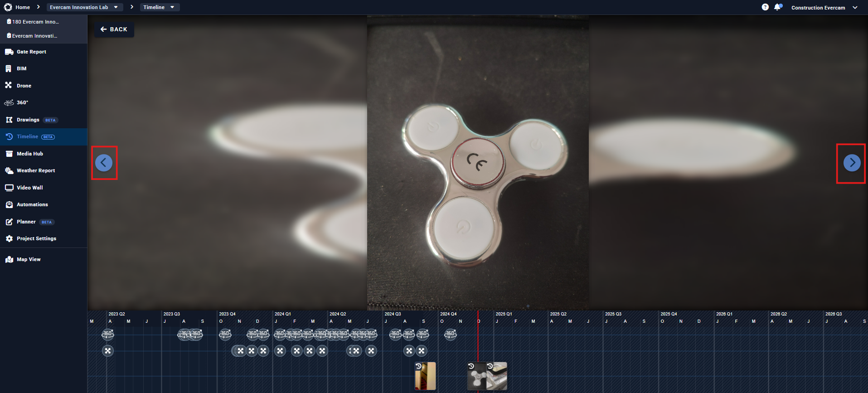Click the BACK button
The width and height of the screenshot is (868, 393).
(114, 29)
